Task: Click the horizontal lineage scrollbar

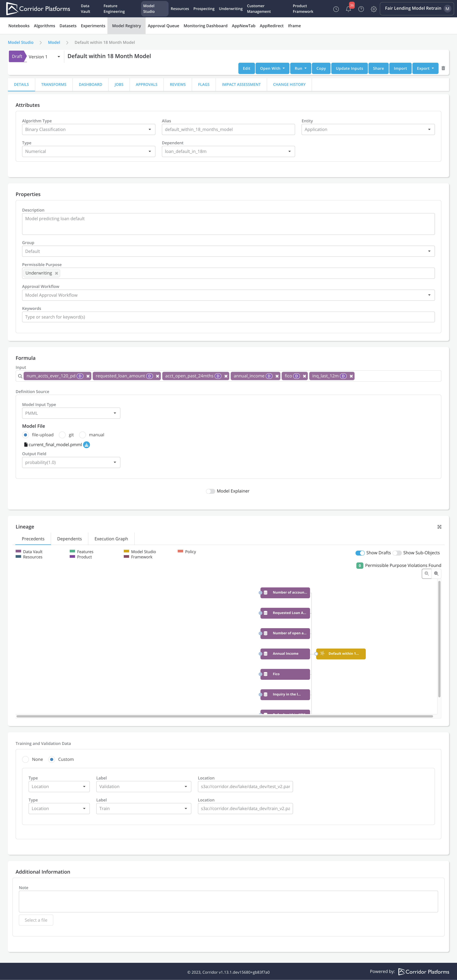Action: point(224,716)
